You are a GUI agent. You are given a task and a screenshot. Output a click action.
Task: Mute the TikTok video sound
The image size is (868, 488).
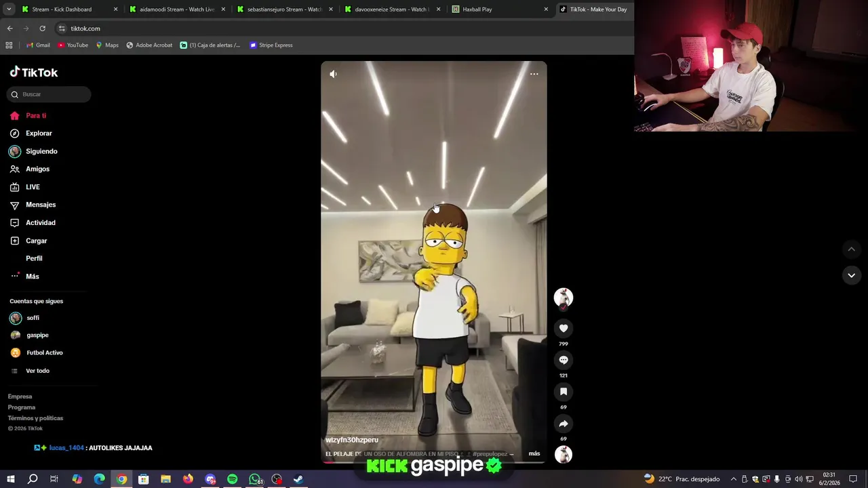(x=333, y=74)
